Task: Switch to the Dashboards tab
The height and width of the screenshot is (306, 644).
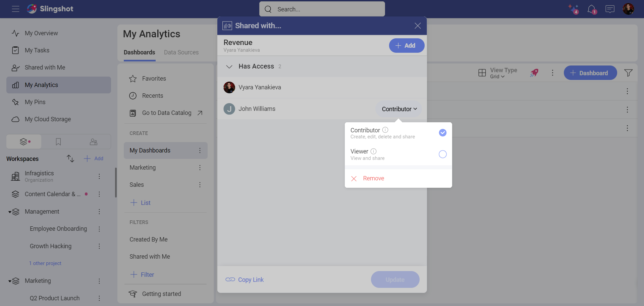Action: click(140, 52)
